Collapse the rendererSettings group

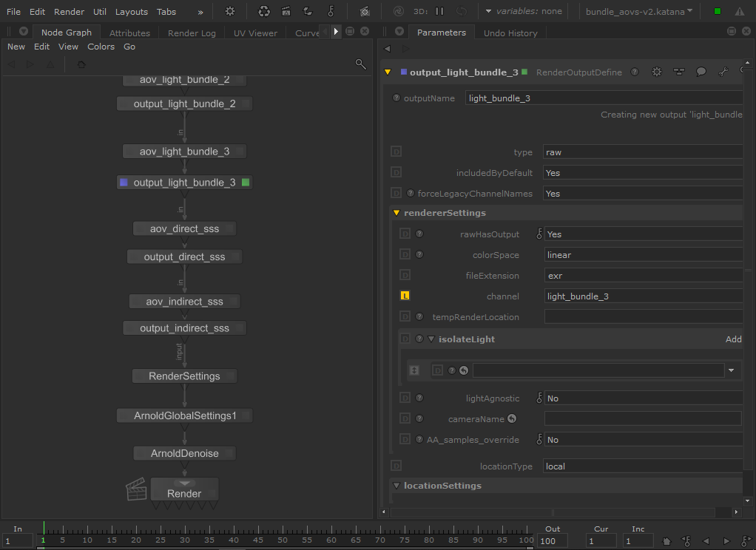point(396,213)
